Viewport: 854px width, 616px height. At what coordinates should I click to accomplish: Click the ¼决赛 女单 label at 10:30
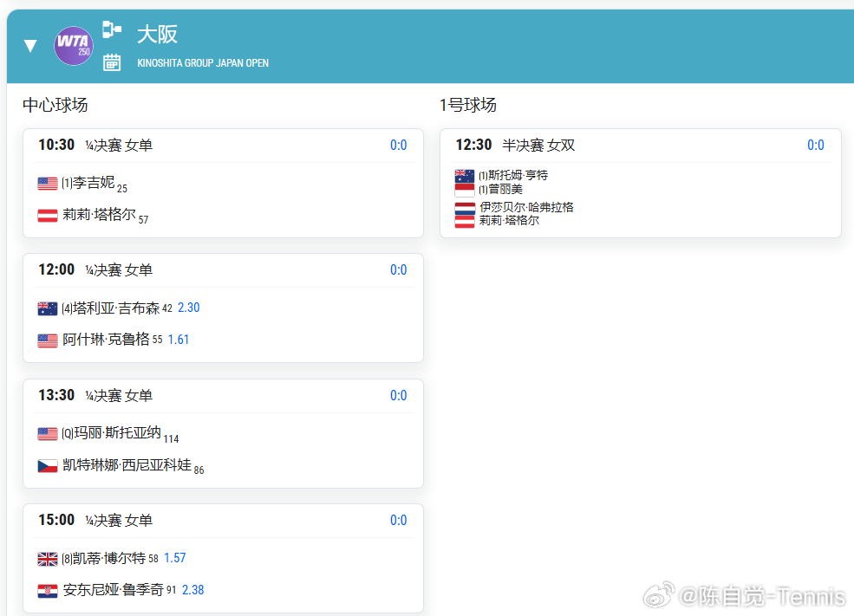pyautogui.click(x=119, y=146)
